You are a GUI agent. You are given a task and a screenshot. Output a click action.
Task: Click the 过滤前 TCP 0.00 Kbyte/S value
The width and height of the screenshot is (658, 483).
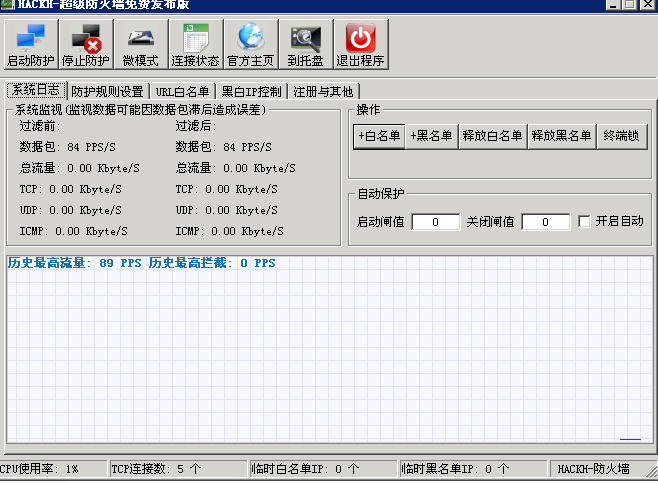tap(70, 189)
